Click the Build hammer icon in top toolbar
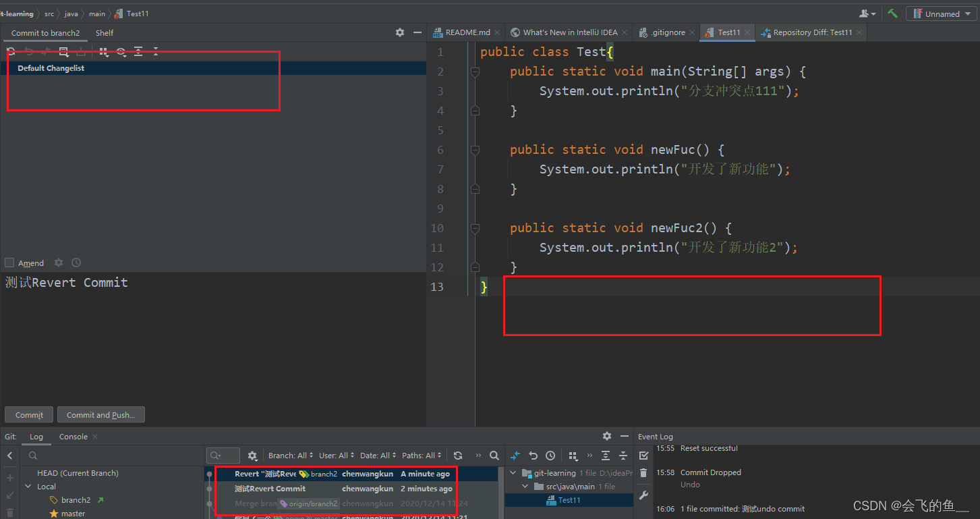Screen dimensions: 980x519 [893, 13]
